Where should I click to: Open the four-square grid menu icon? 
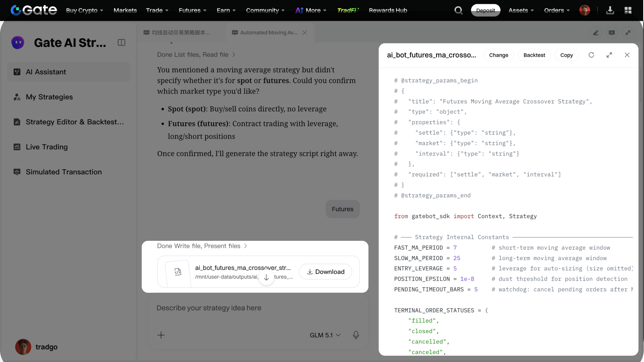click(628, 10)
